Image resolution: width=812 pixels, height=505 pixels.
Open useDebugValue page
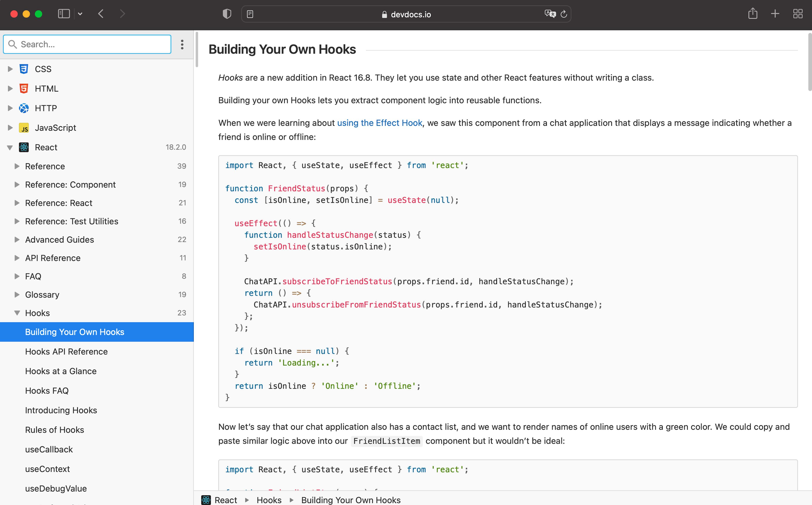(56, 488)
